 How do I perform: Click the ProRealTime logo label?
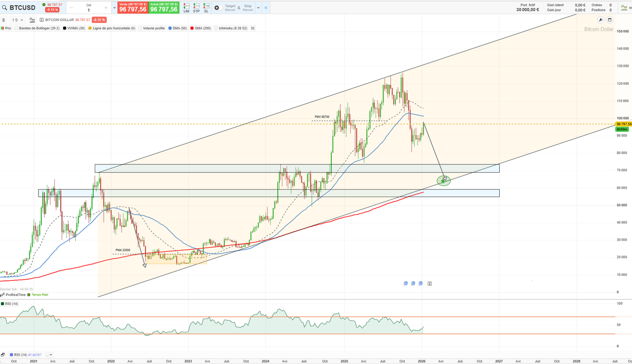(14, 295)
